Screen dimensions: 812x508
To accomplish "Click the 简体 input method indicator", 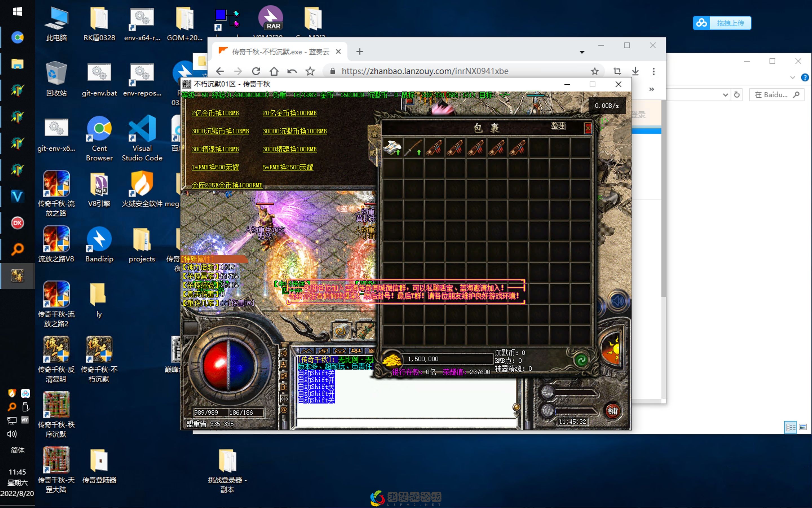I will [x=17, y=450].
